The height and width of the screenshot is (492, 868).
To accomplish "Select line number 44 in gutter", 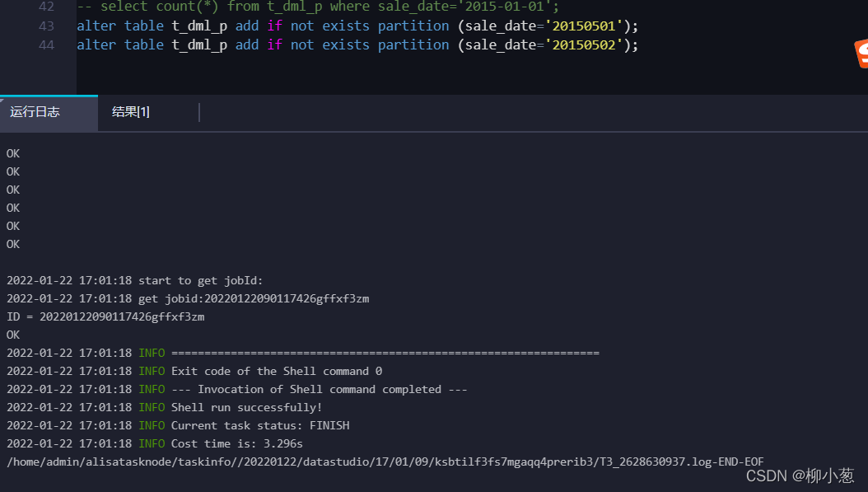I will pos(46,45).
